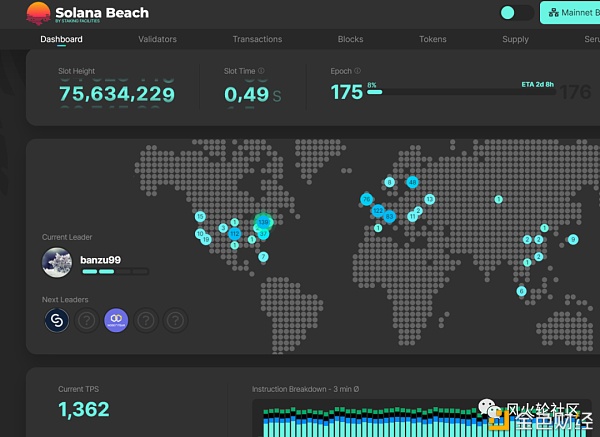
Task: Open the Tokens tab
Action: coord(433,40)
